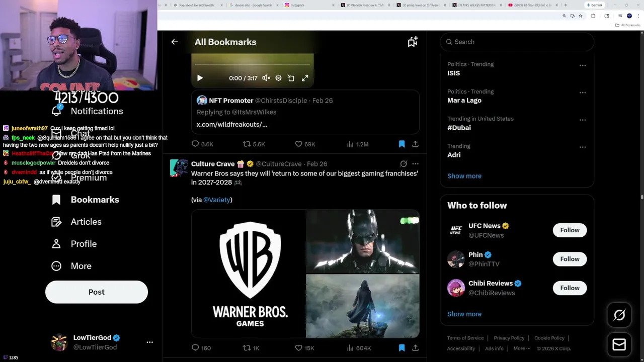View analytics for post with 604K views
644x362 pixels.
(x=359, y=348)
